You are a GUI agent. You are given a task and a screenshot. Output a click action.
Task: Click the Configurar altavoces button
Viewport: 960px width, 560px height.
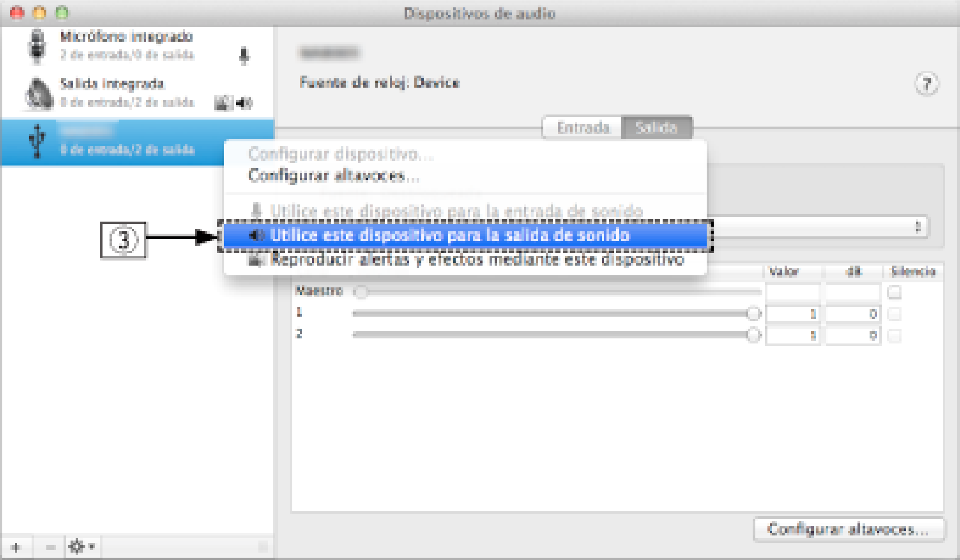[x=849, y=529]
